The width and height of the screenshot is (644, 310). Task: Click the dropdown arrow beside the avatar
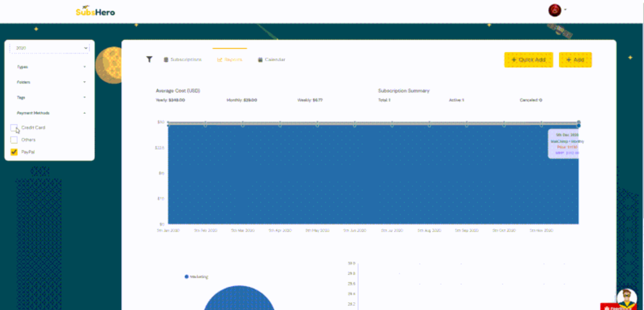(565, 10)
